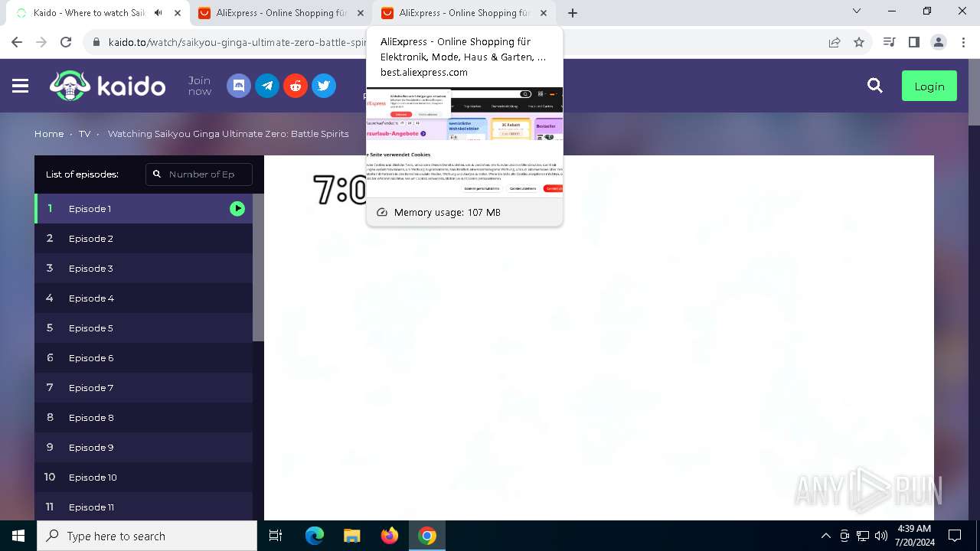
Task: Open the Chrome profile avatar icon
Action: point(939,42)
